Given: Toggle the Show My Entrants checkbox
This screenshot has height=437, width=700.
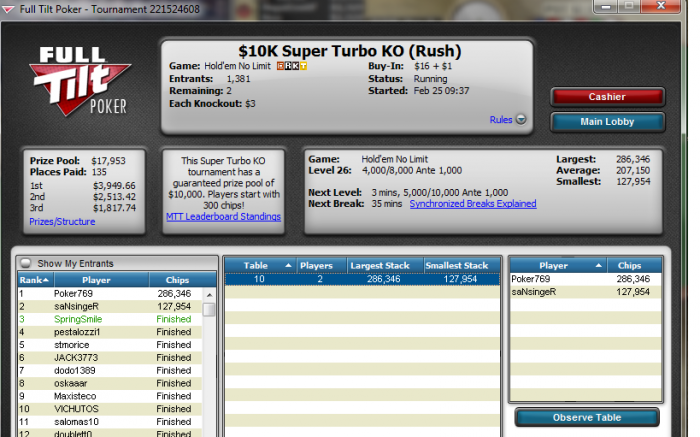Looking at the screenshot, I should (26, 263).
